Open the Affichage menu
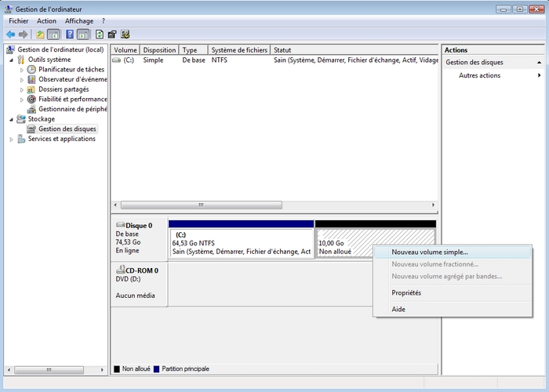The height and width of the screenshot is (392, 549). [x=79, y=20]
